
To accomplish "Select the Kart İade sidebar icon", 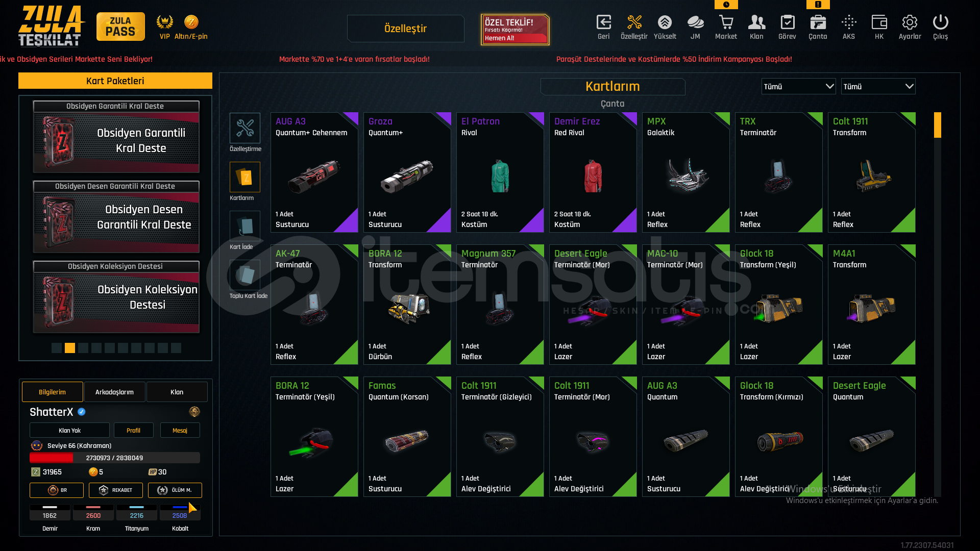I will [x=245, y=226].
